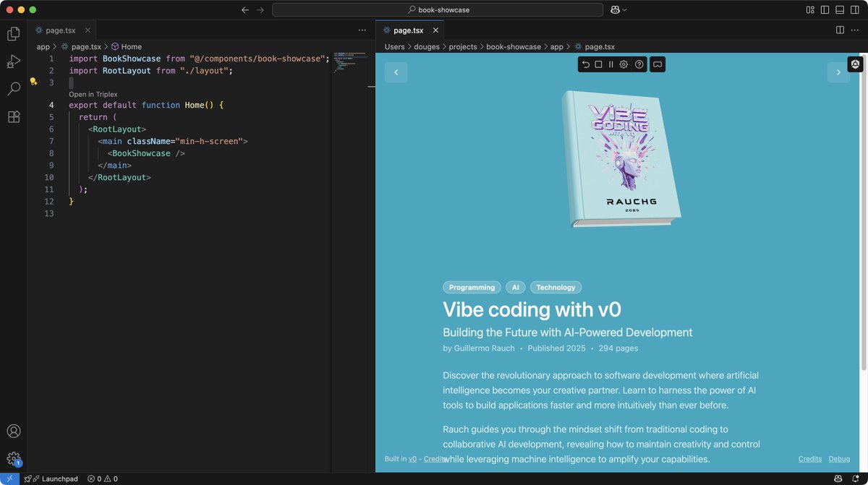Click the 'Open in Triplex' code lens
Screen dimensions: 868x485
point(93,95)
